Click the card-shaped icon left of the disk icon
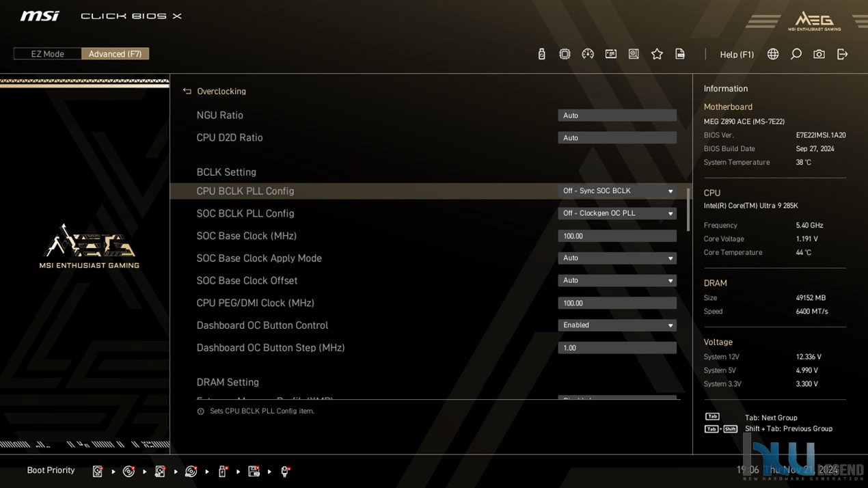Screen dimensions: 868x488 click(x=611, y=54)
